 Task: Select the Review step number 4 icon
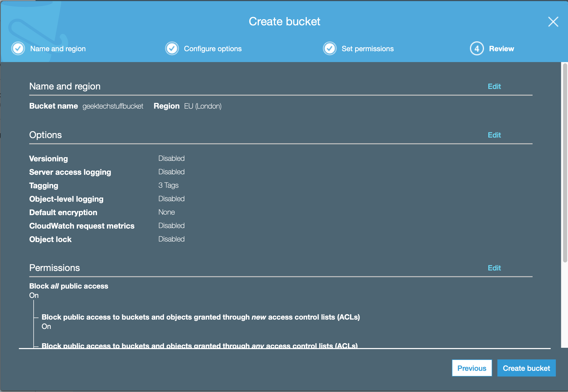coord(477,48)
